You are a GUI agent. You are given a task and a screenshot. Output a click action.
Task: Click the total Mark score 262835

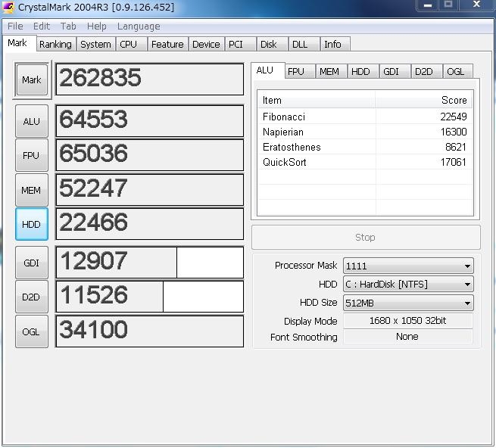[x=150, y=79]
